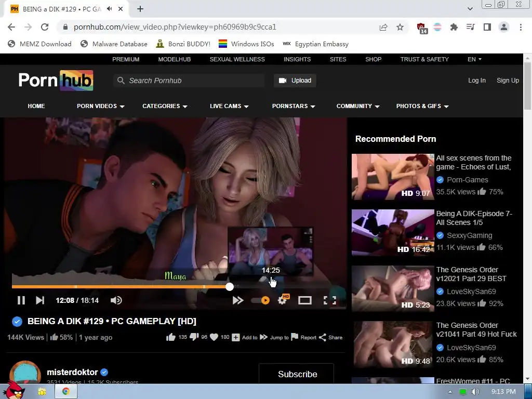Image resolution: width=532 pixels, height=399 pixels.
Task: Click the striped flag extension icon
Action: (437, 27)
